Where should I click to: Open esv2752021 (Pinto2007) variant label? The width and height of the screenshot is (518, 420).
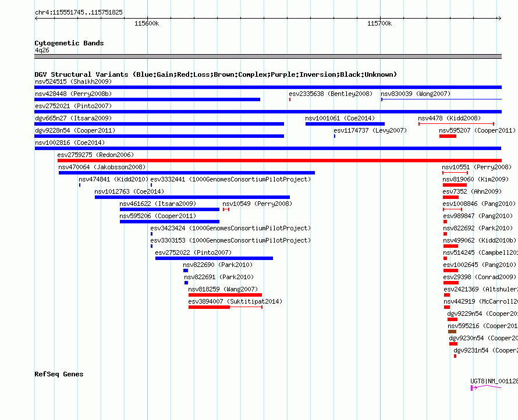pyautogui.click(x=73, y=106)
